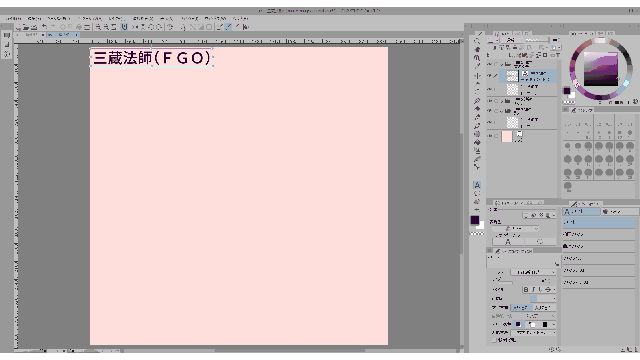The width and height of the screenshot is (640, 360).
Task: Hide the selected text layer via eye icon
Action: [489, 76]
